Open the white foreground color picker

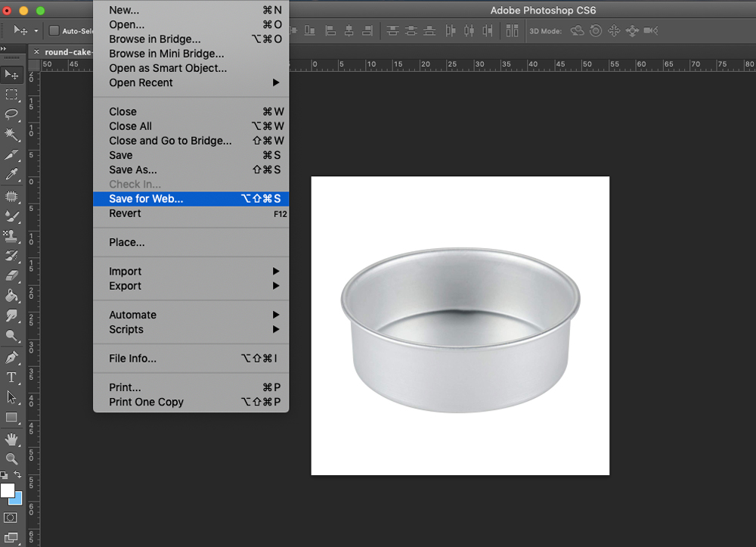pyautogui.click(x=6, y=490)
